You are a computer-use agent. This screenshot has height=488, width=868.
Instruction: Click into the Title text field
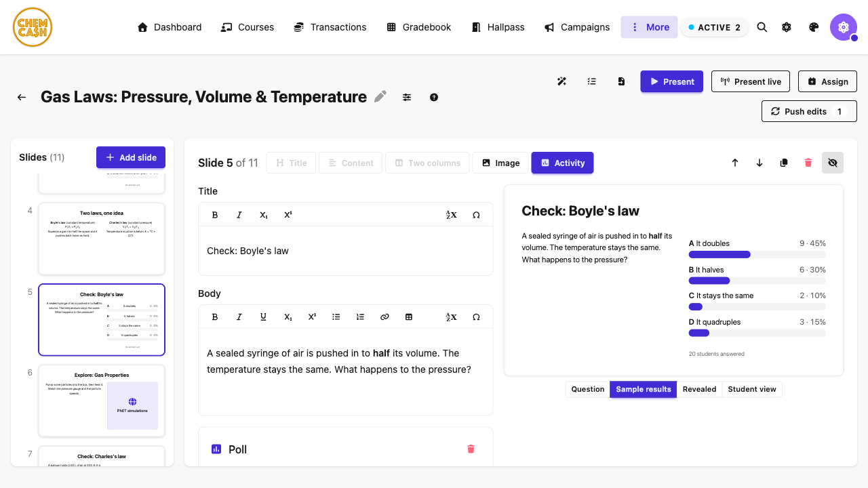pos(345,251)
